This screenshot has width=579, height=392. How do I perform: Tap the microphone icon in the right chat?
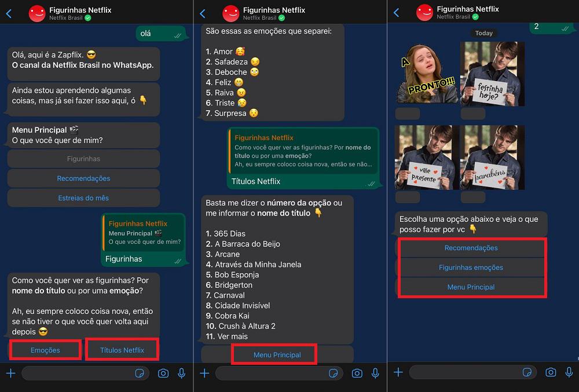coord(569,372)
